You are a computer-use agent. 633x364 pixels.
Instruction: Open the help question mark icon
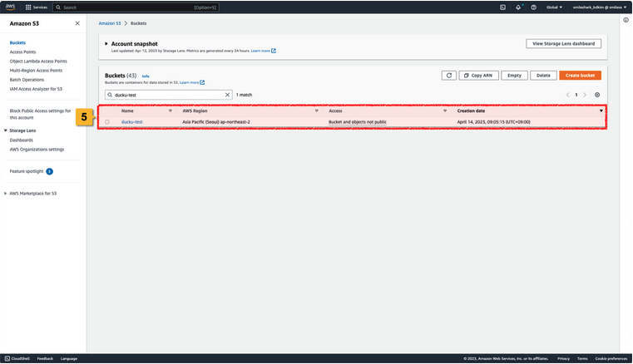pos(535,7)
